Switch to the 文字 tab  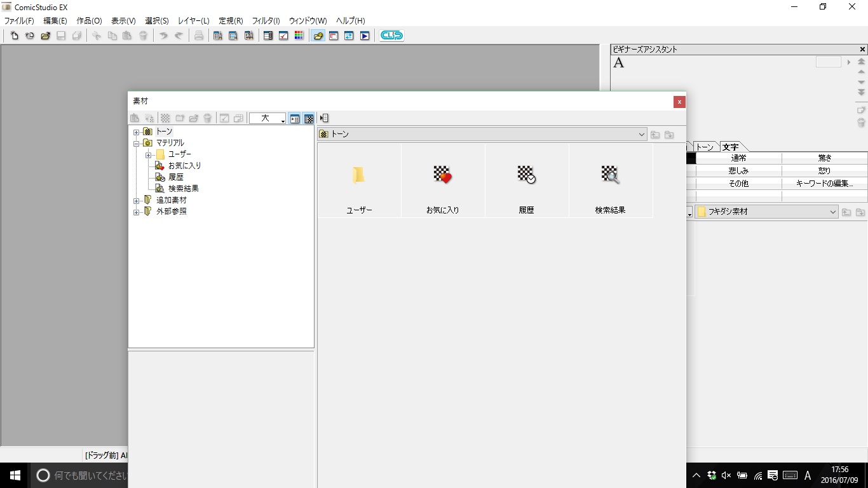[731, 147]
